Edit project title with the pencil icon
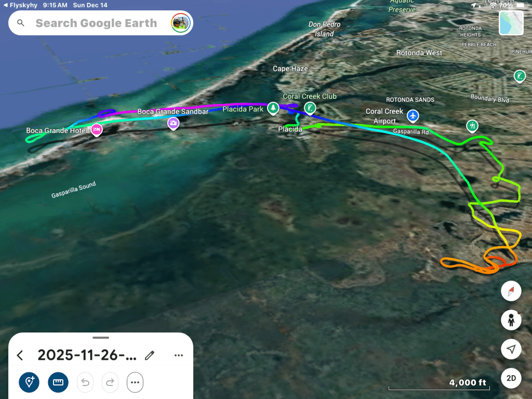Viewport: 532px width, 399px height. tap(150, 355)
